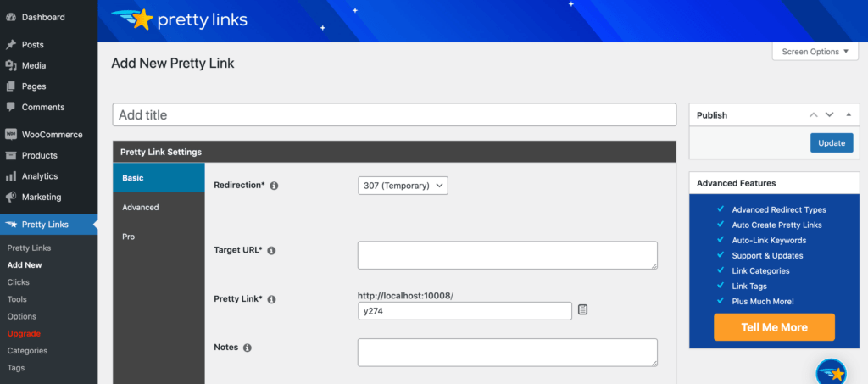Click Advanced Redirect Types feature text

coord(779,209)
